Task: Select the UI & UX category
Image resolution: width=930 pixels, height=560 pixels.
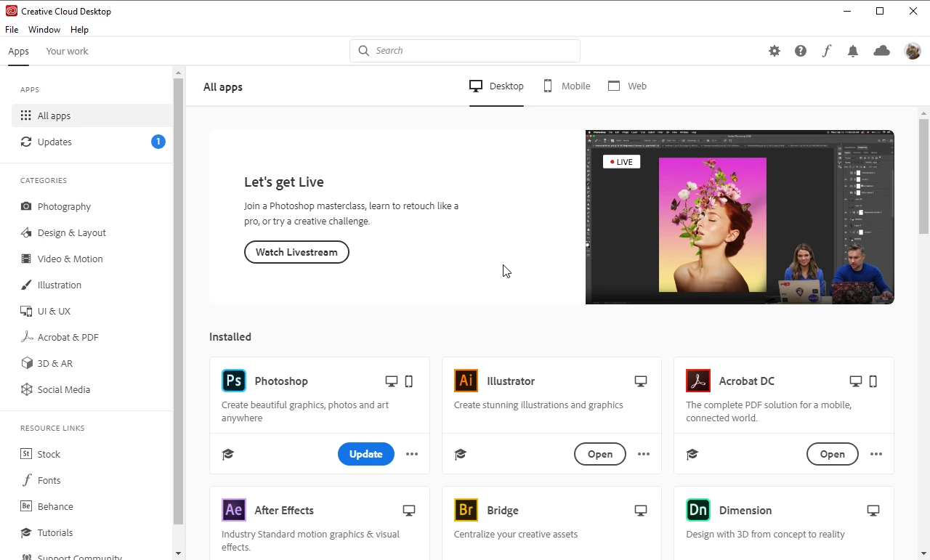Action: point(45,311)
